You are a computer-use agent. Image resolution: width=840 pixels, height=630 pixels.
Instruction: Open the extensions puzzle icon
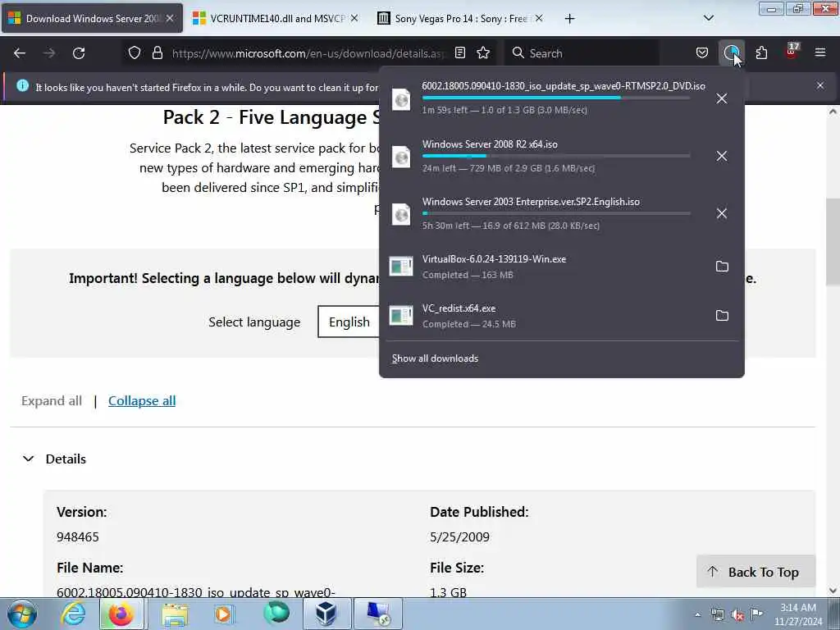pyautogui.click(x=761, y=52)
